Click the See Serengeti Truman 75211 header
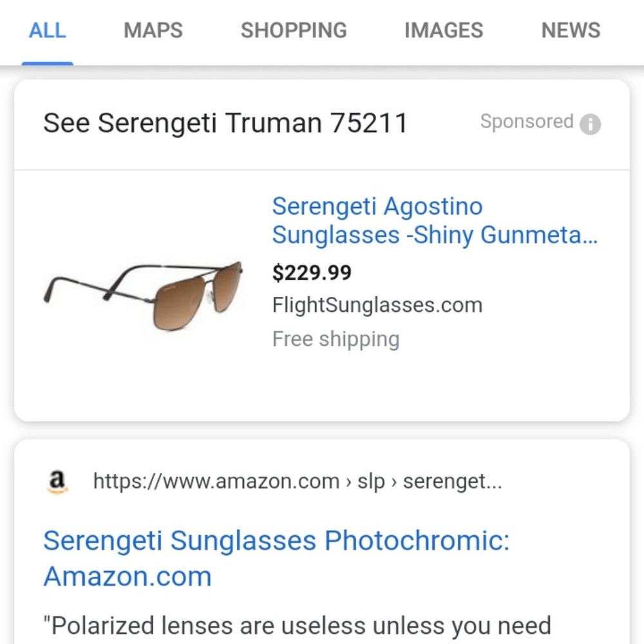This screenshot has height=644, width=644. pyautogui.click(x=225, y=122)
